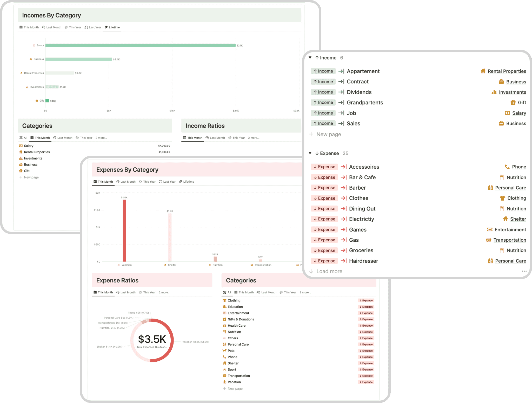Click the airplane icon beside Vacation category
Viewport: 532px width, 403px height.
[x=224, y=382]
